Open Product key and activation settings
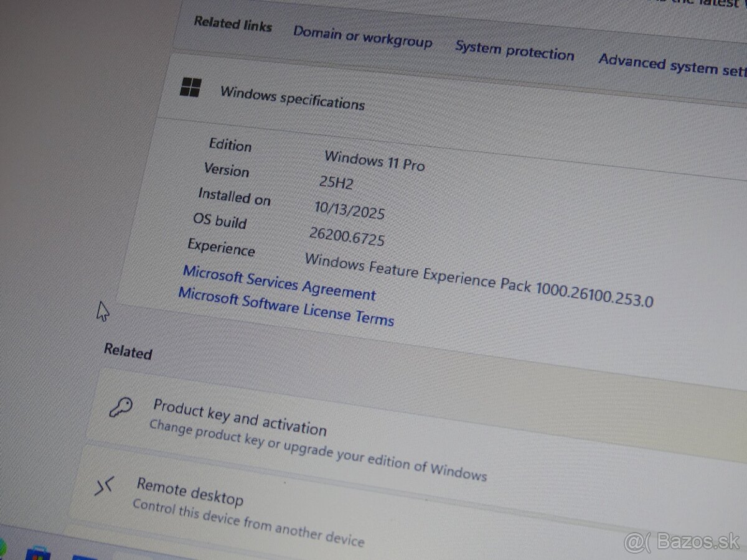Viewport: 747px width, 560px height. point(241,417)
